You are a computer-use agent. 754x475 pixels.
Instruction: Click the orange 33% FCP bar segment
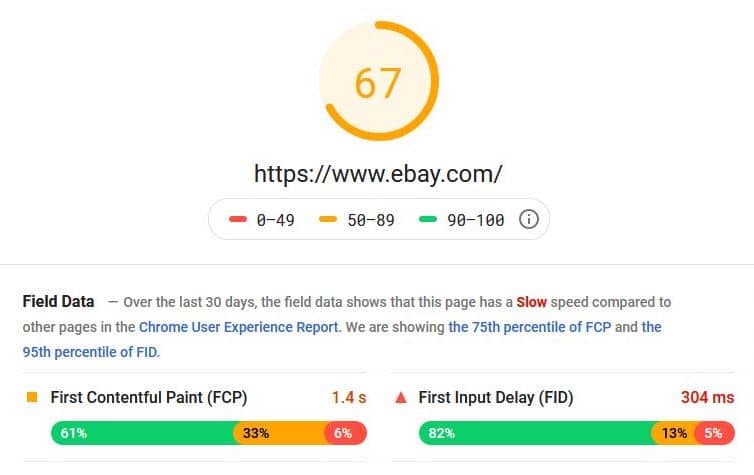(x=280, y=433)
